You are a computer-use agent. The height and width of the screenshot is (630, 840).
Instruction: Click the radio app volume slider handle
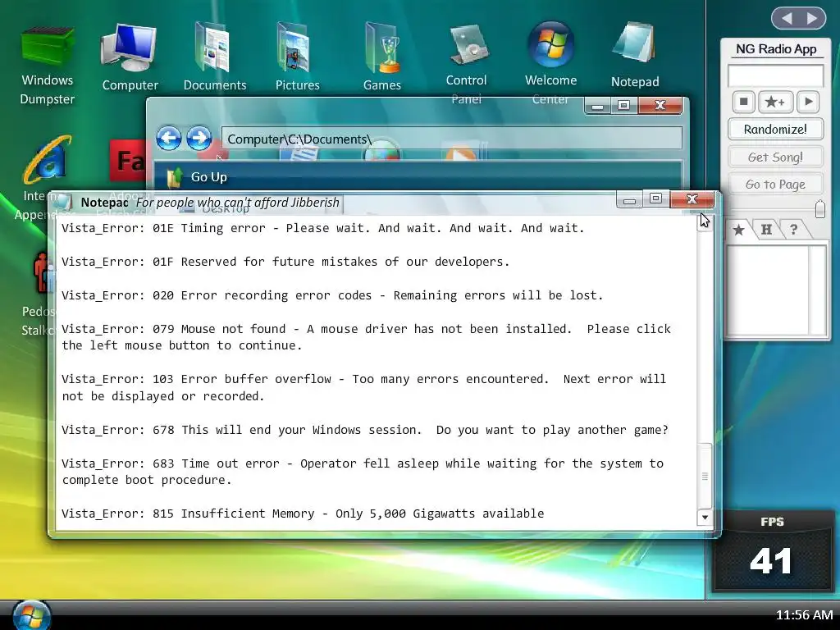tap(819, 209)
